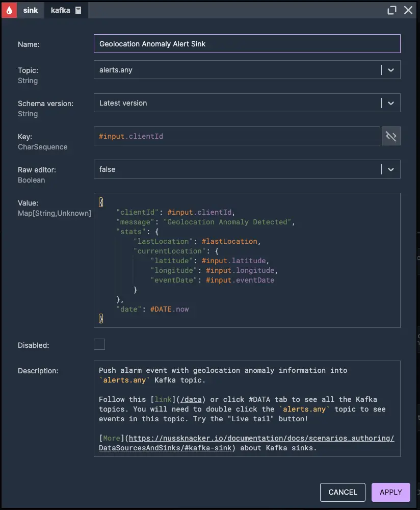Click the Map[String,Unknown] type label
Viewport: 420px width, 510px height.
(55, 213)
